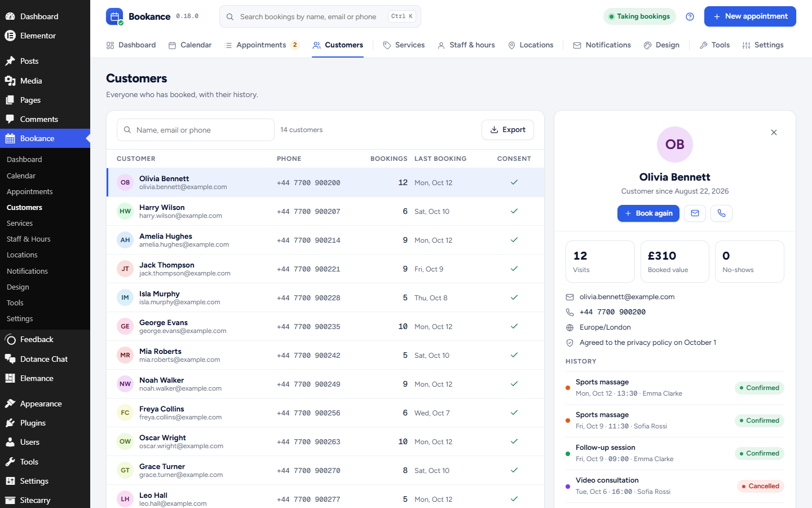Open Elemance menu item
Screen dimensions: 812x508
pyautogui.click(x=45, y=378)
